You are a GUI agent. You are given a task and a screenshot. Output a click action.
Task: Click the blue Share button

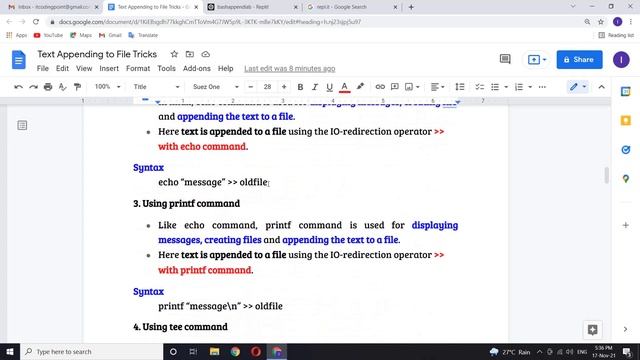[579, 60]
